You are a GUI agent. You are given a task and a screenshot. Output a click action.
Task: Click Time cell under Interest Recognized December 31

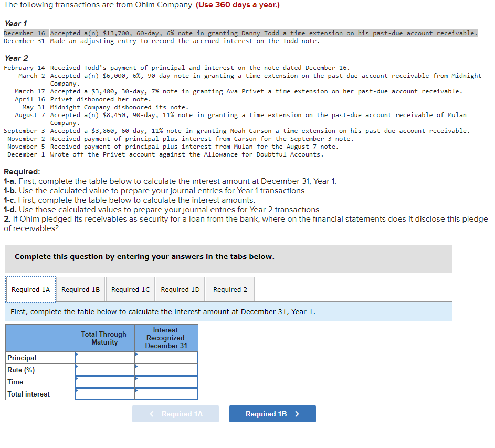pyautogui.click(x=166, y=382)
